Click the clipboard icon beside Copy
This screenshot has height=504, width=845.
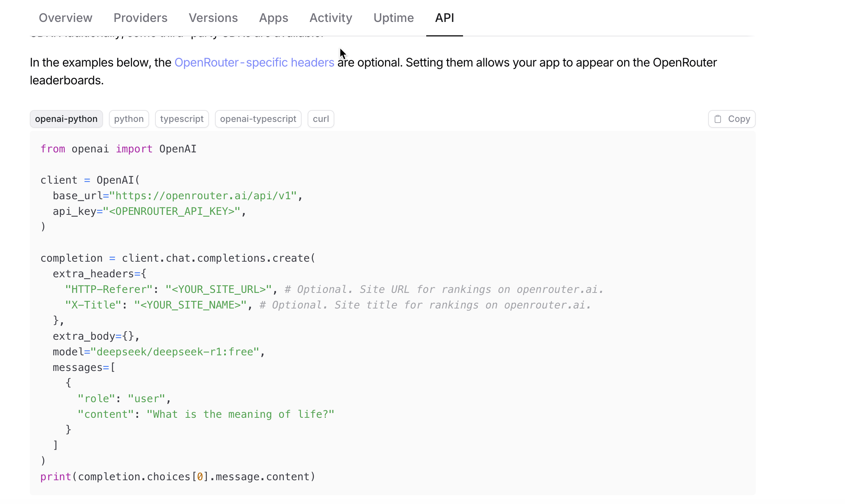pyautogui.click(x=718, y=119)
